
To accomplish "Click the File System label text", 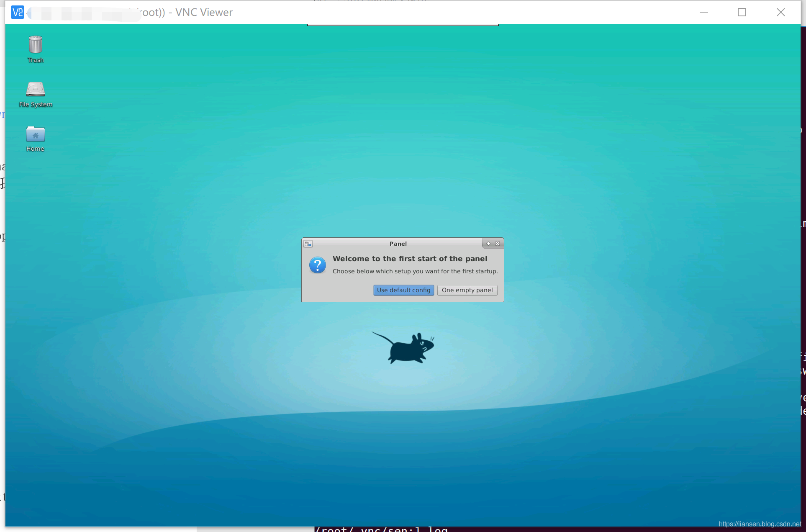I will 36,104.
